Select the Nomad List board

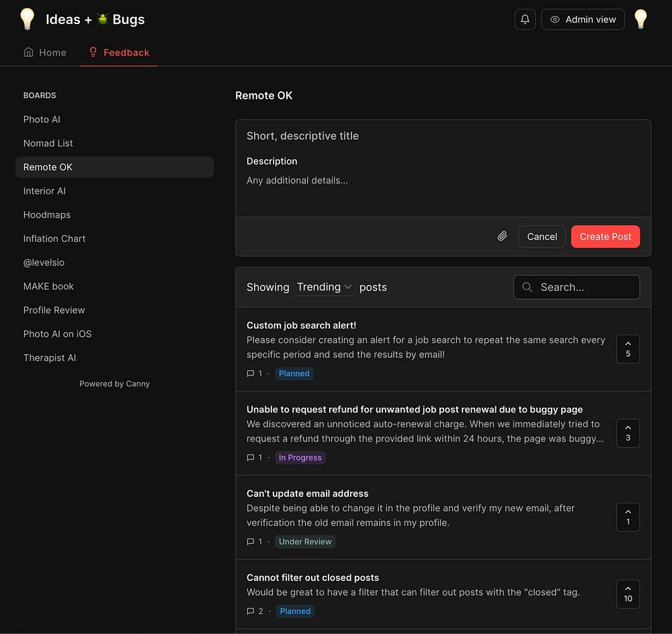point(48,143)
